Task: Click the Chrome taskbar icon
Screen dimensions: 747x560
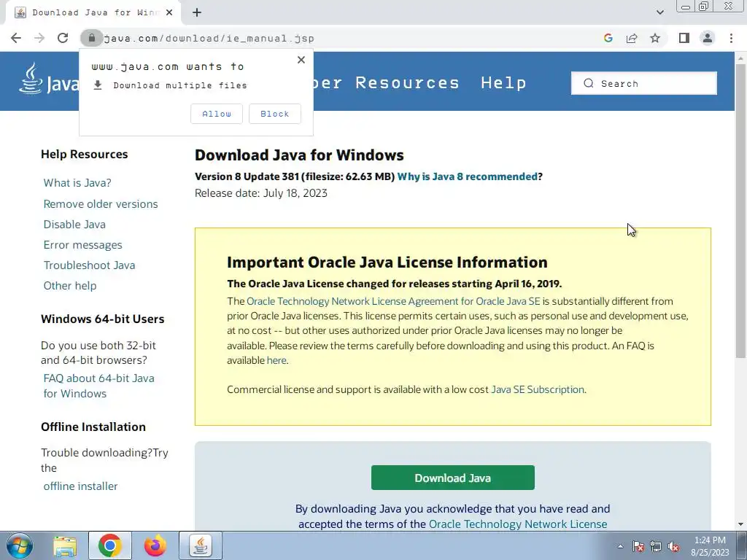Action: coord(110,545)
